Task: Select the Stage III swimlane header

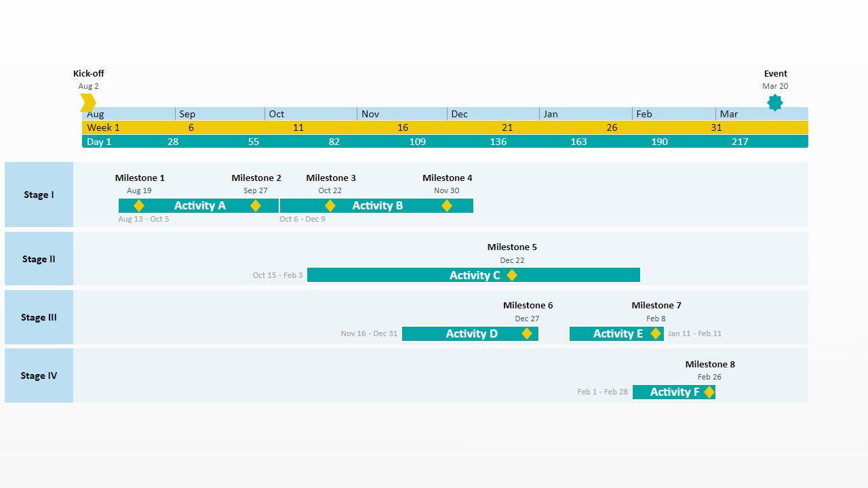Action: 39,317
